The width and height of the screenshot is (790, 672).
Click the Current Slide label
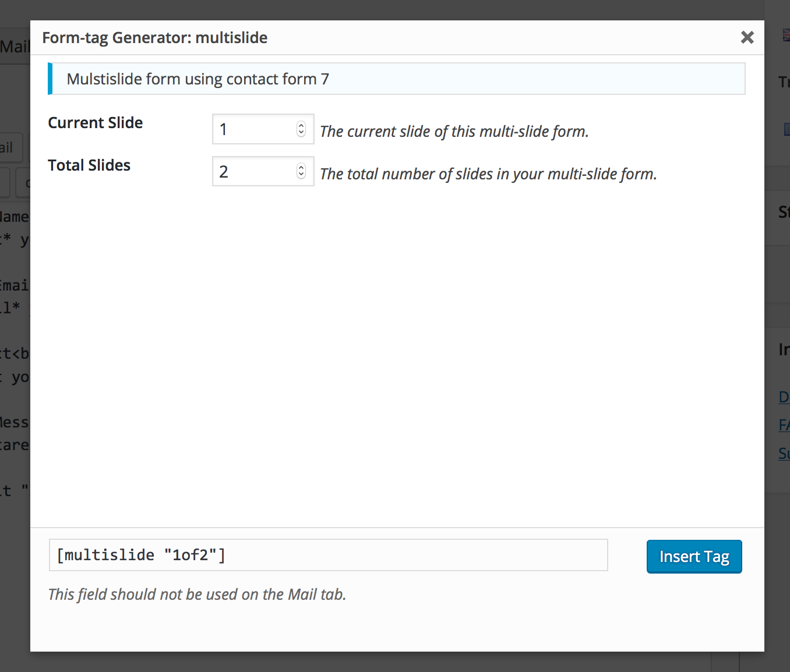click(x=96, y=123)
